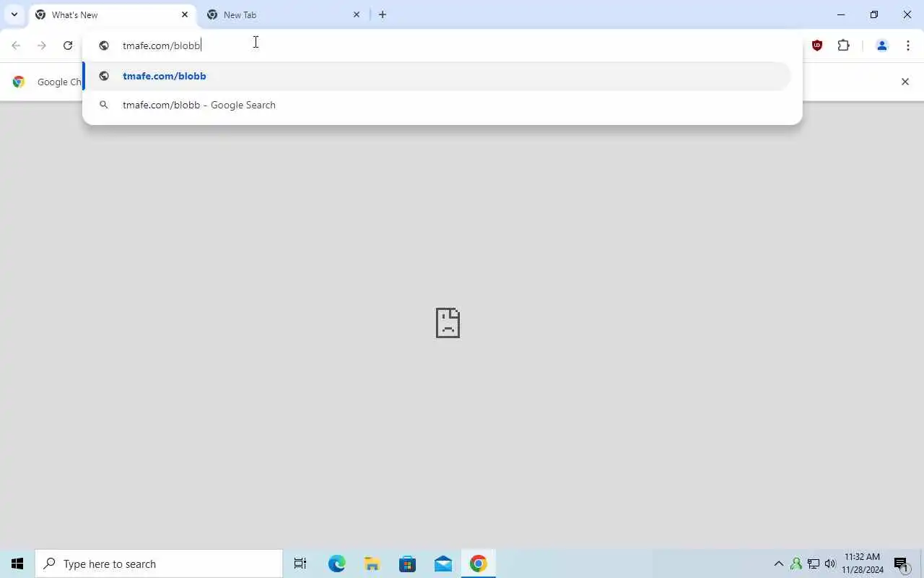Viewport: 924px width, 578px height.
Task: Click the sad page error icon
Action: click(x=448, y=323)
